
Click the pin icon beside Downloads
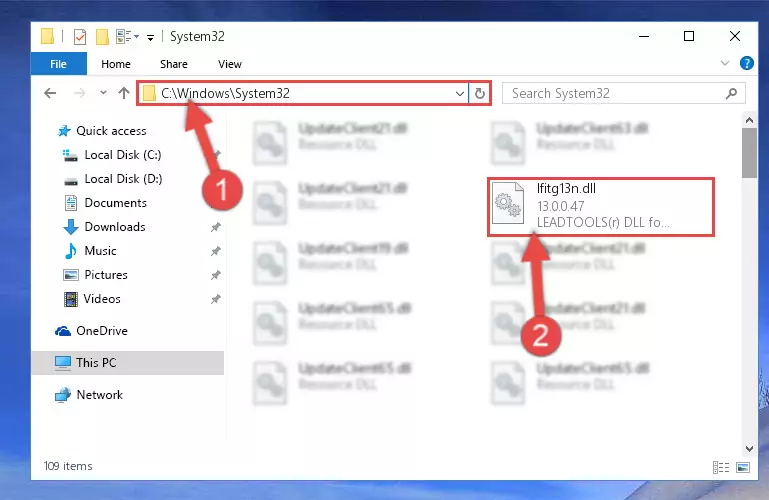(x=215, y=227)
